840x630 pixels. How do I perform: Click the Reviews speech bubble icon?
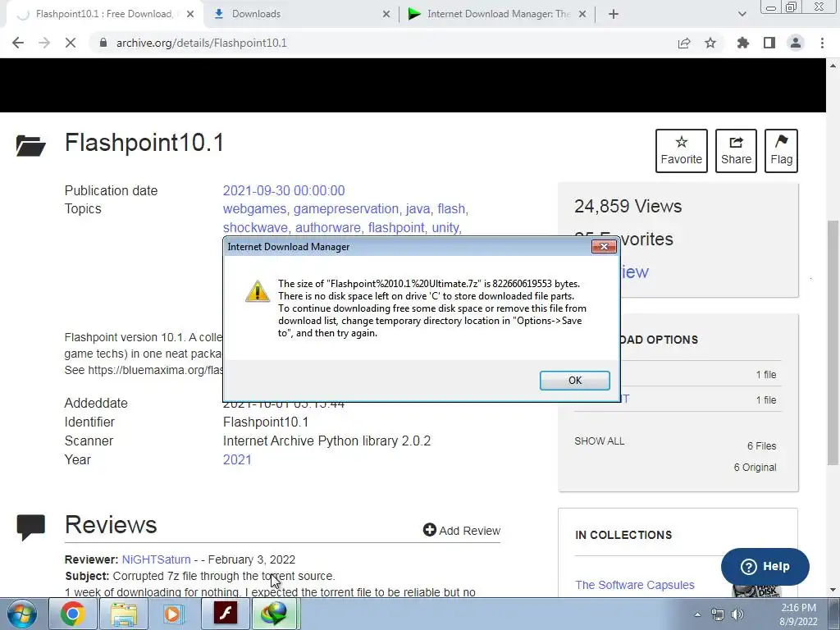tap(30, 527)
